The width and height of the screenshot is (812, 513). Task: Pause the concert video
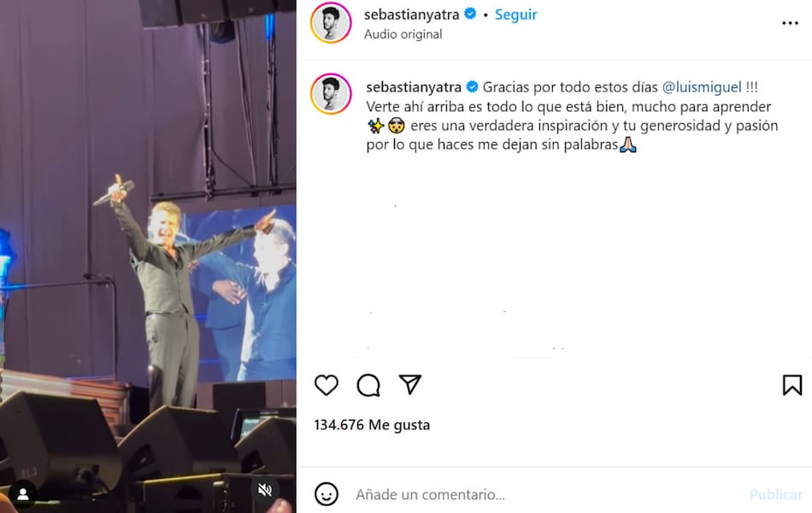148,256
